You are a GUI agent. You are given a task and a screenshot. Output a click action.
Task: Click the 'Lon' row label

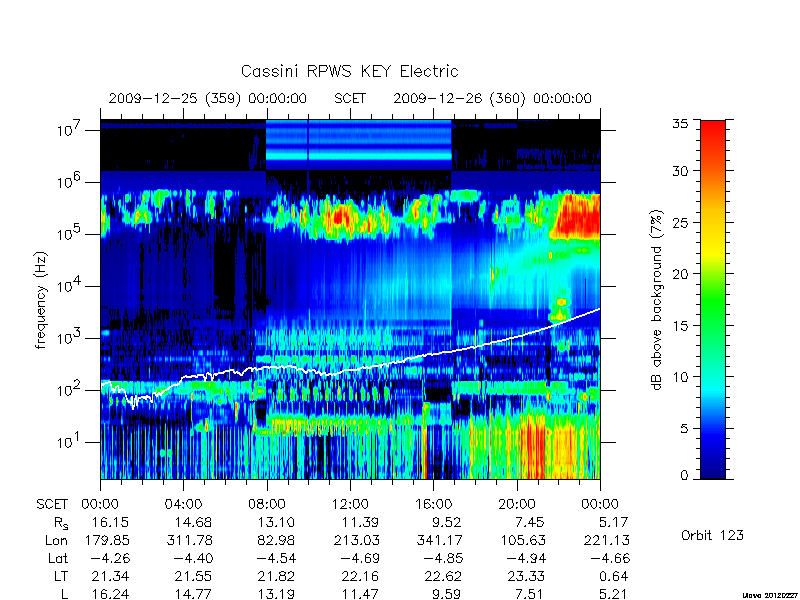coord(57,540)
